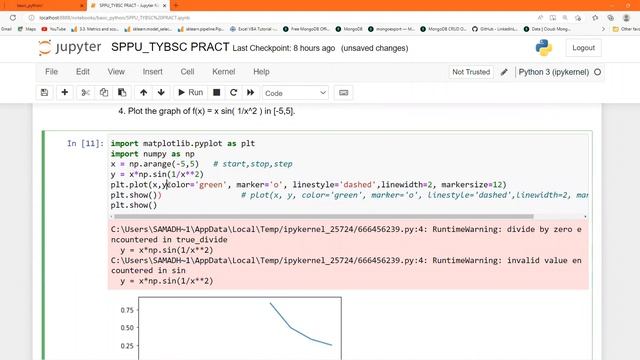Open the browser favorites star icon

[x=595, y=18]
